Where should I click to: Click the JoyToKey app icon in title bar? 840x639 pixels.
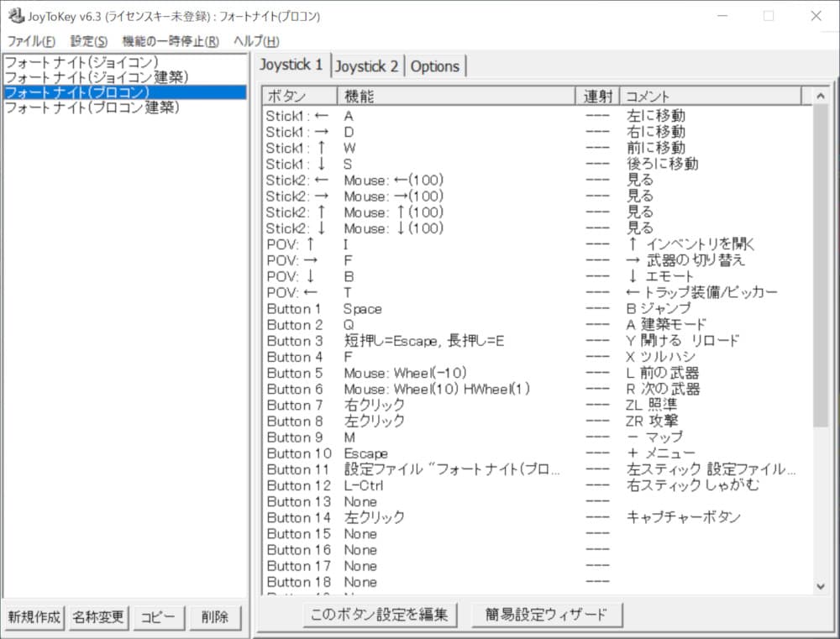click(x=15, y=16)
